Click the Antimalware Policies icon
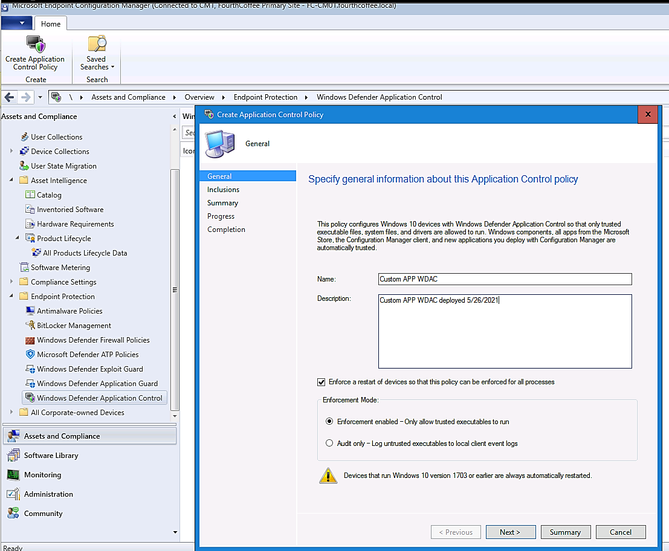The width and height of the screenshot is (669, 551). point(30,311)
